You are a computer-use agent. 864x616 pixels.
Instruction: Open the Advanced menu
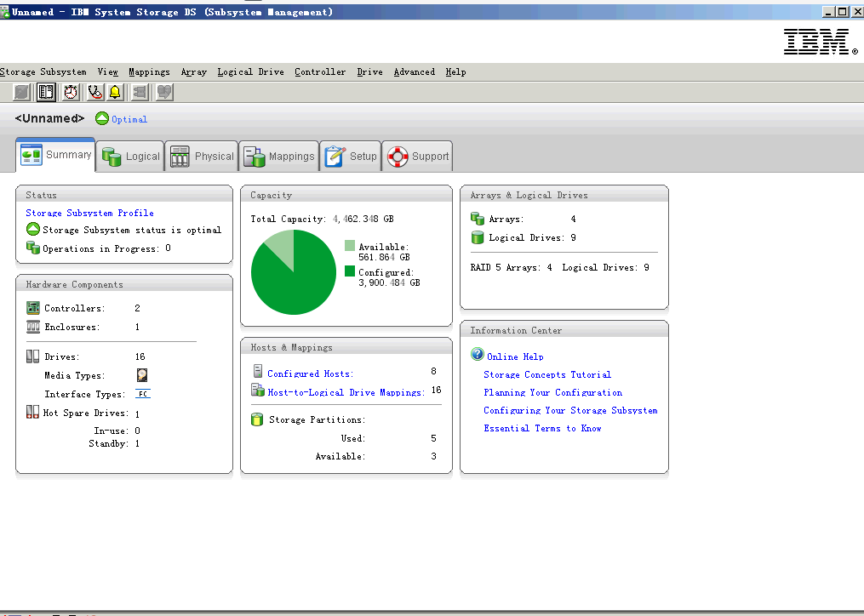pos(414,72)
